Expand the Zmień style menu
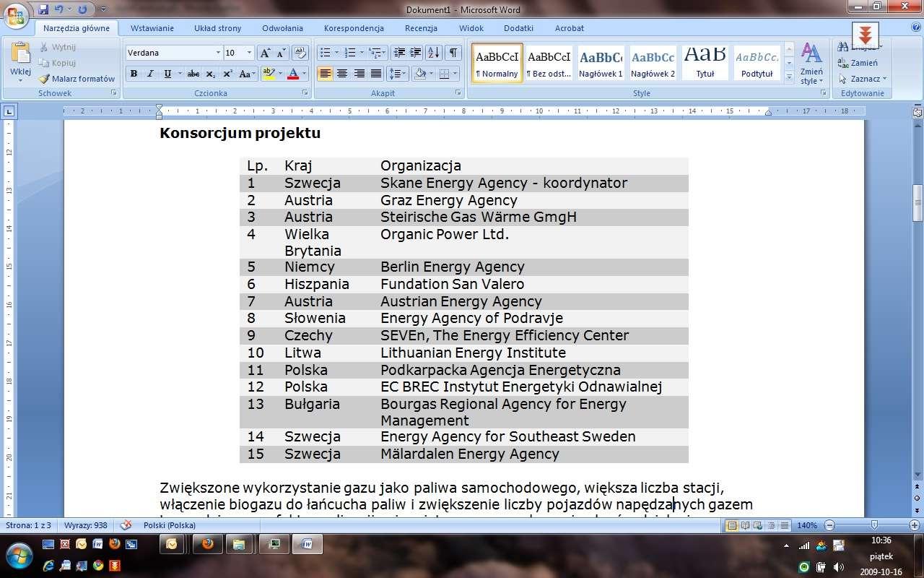 811,65
